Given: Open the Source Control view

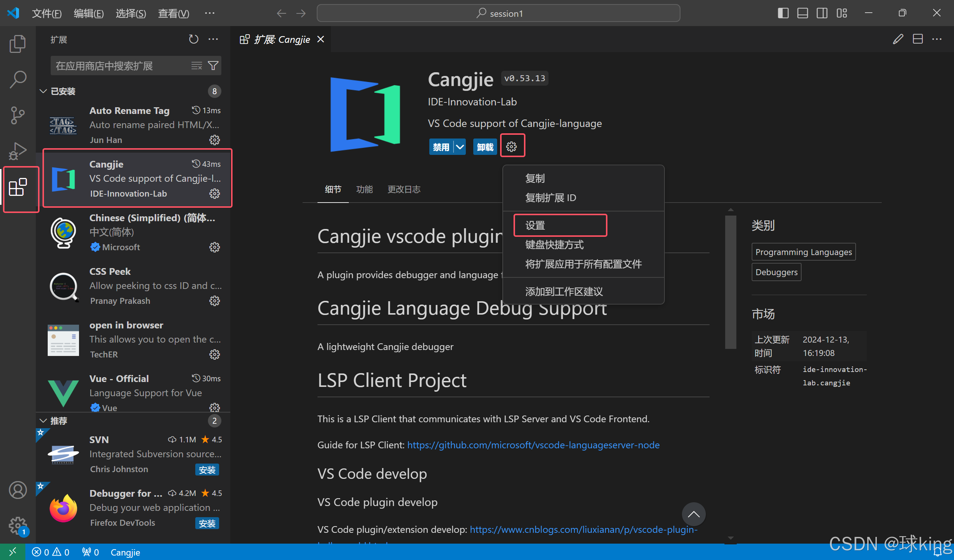Looking at the screenshot, I should coord(18,115).
